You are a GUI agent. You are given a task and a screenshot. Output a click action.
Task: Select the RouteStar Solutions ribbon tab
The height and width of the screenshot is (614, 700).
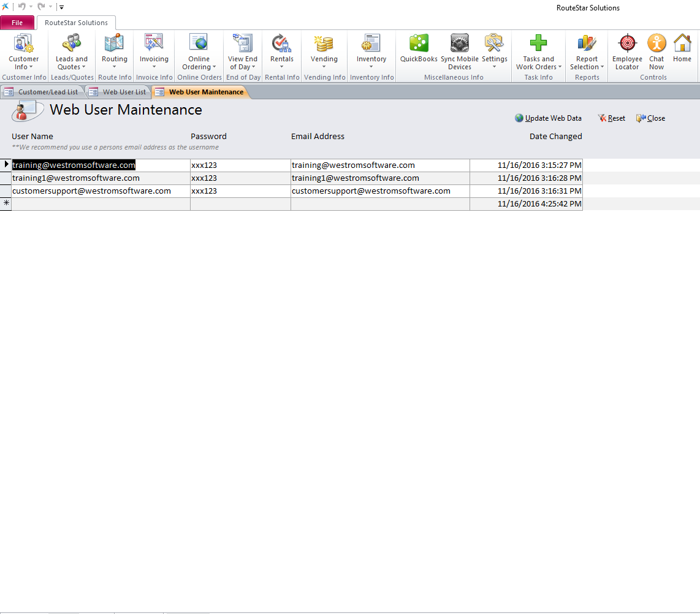[77, 23]
